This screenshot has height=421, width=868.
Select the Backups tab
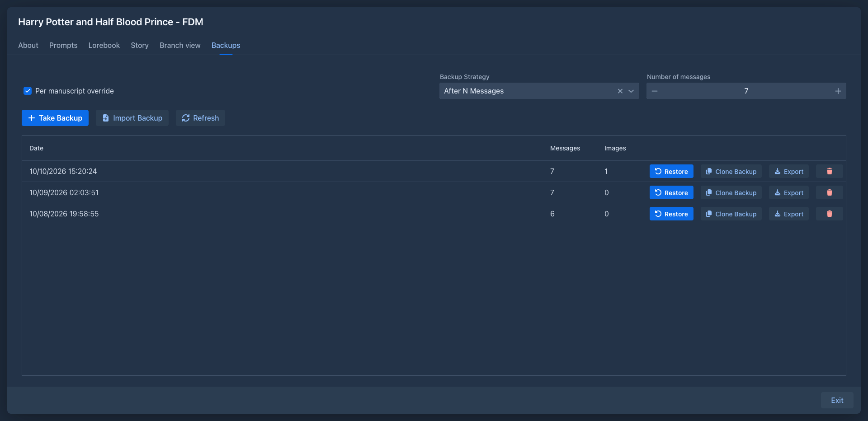tap(226, 45)
